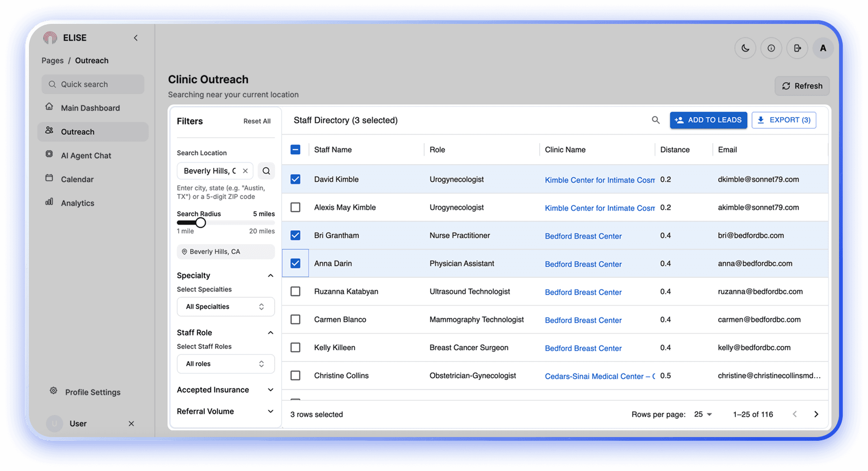Collapse the Staff Role section
The height and width of the screenshot is (471, 868).
270,332
